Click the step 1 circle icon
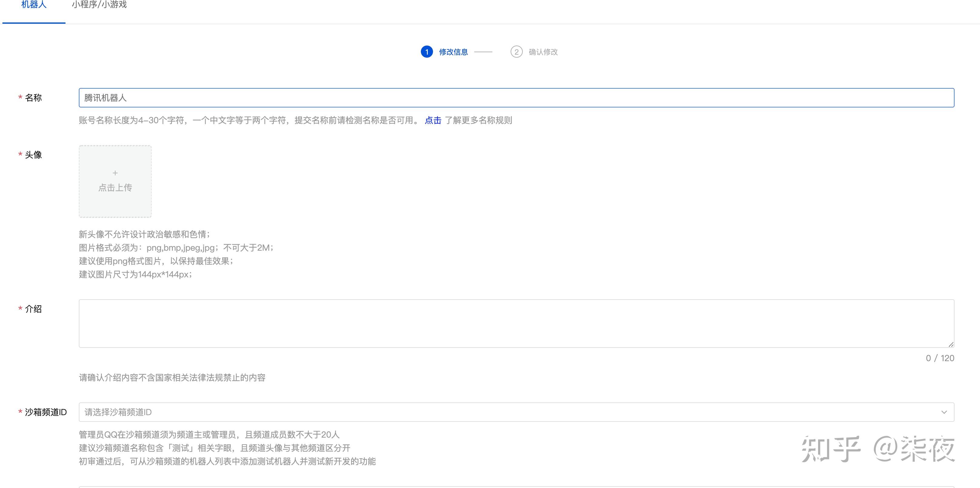Image resolution: width=980 pixels, height=488 pixels. click(426, 52)
